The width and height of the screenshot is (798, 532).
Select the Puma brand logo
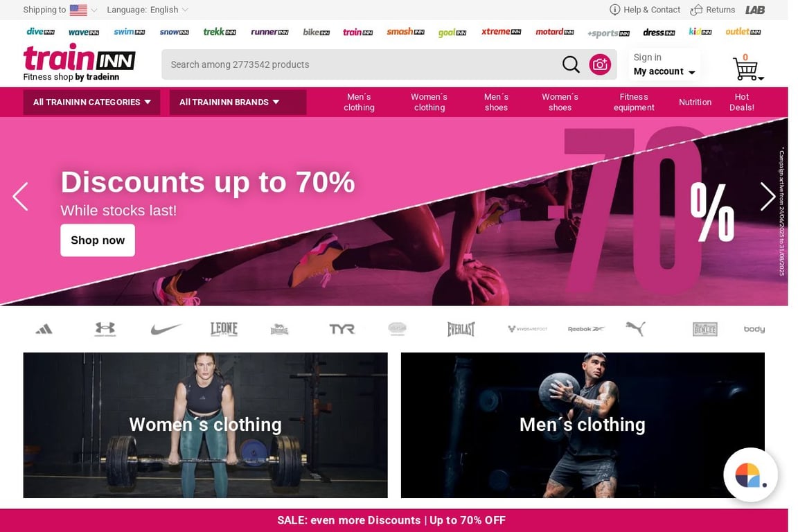[635, 329]
